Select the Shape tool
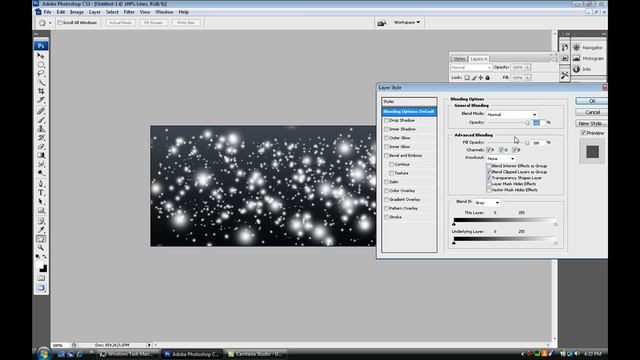The image size is (640, 360). pos(41,211)
